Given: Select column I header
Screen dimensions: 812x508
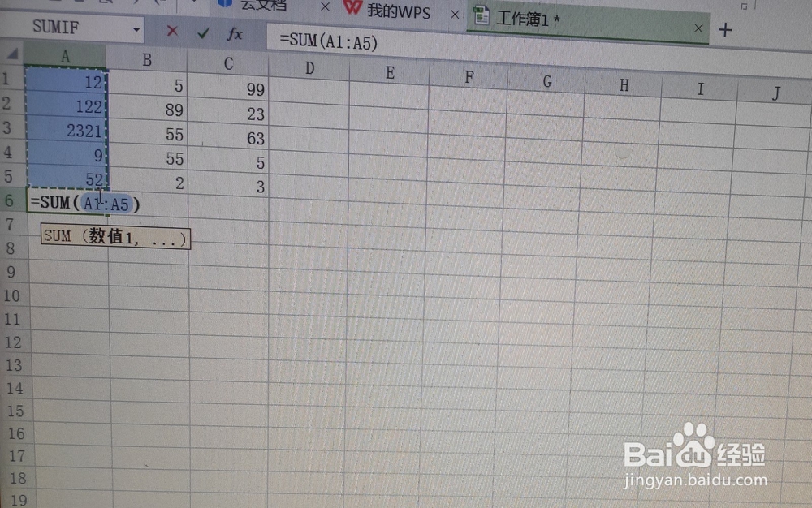Looking at the screenshot, I should [700, 89].
